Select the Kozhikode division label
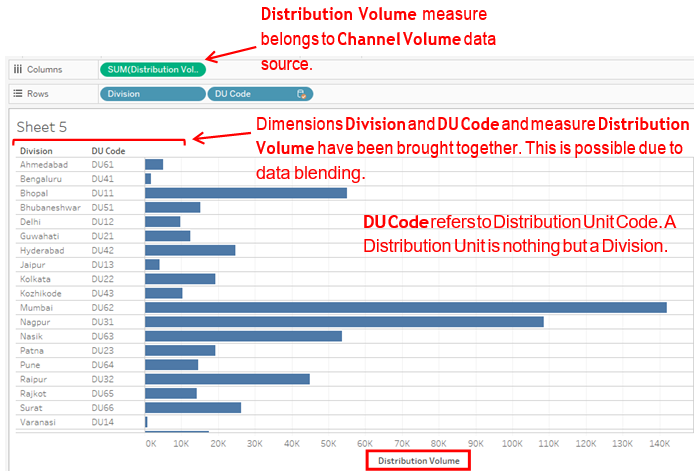The width and height of the screenshot is (699, 476). coord(41,293)
